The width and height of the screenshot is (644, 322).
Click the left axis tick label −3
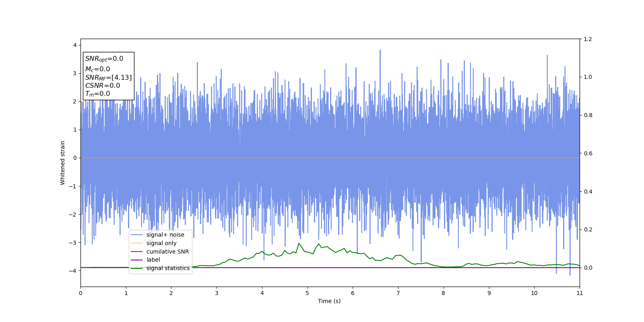[73, 243]
